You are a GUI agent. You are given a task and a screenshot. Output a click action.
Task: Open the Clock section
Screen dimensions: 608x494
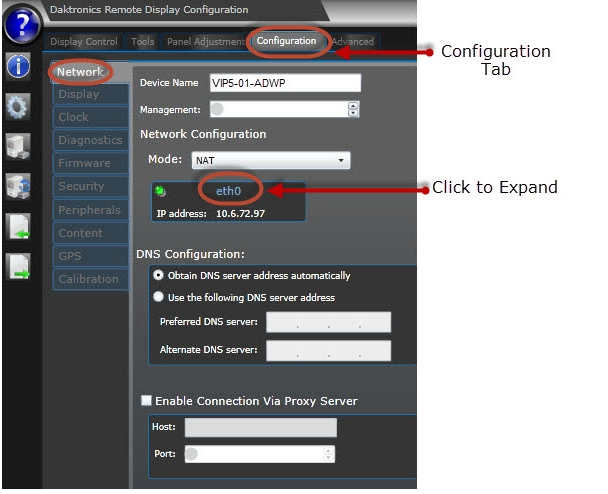pos(91,117)
